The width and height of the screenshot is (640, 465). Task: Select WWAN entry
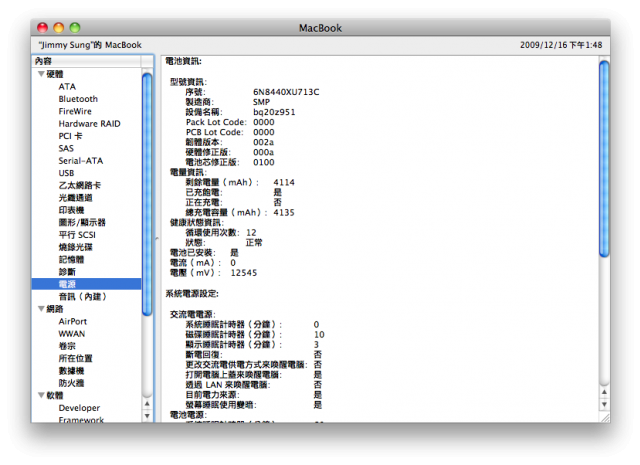click(72, 334)
